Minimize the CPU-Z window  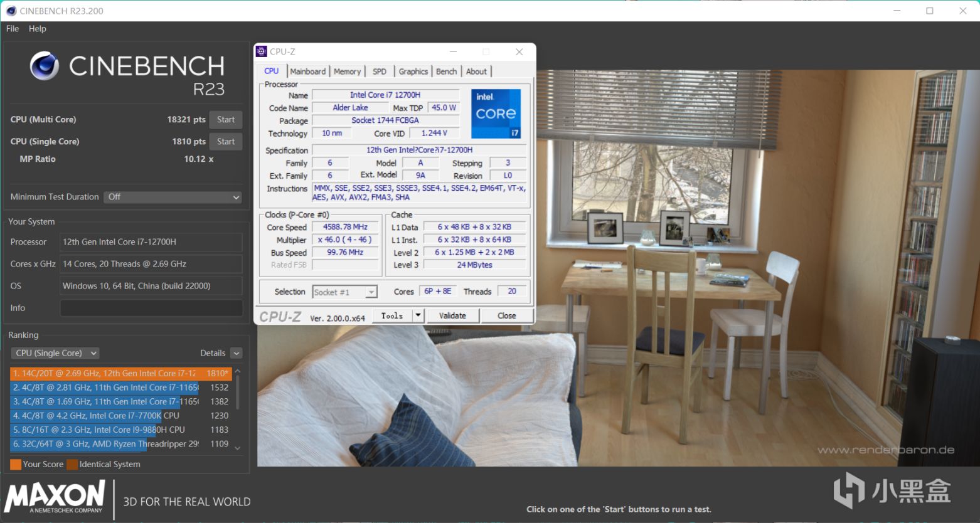tap(453, 52)
